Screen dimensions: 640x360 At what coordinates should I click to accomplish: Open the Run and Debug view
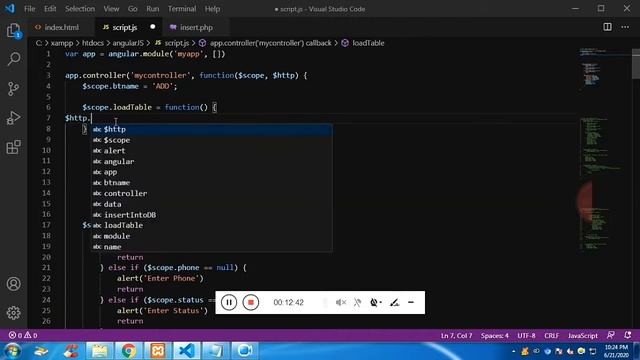(x=13, y=118)
